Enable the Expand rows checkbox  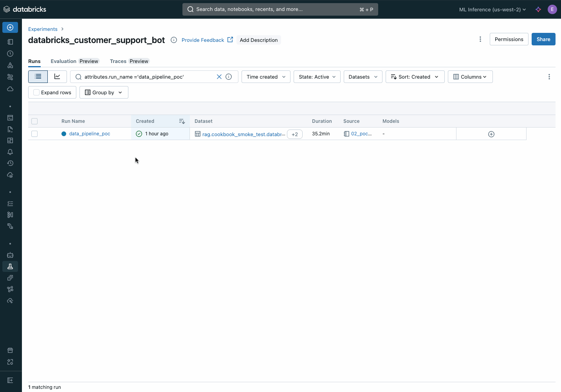pyautogui.click(x=36, y=92)
